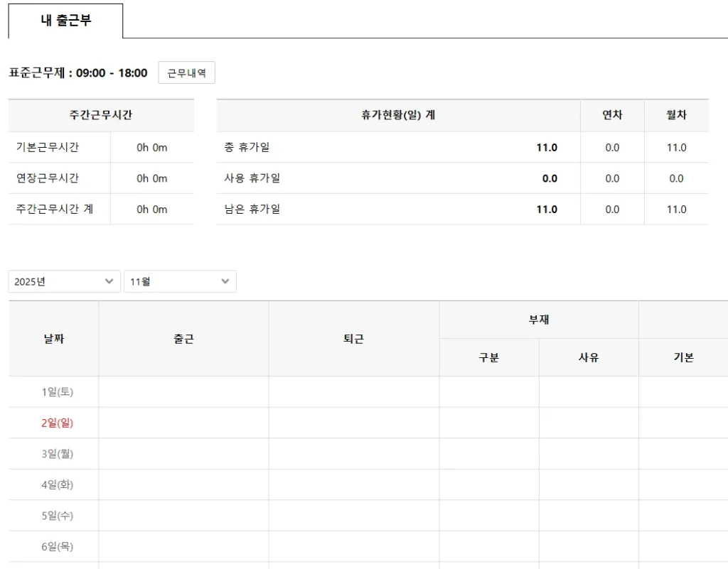Viewport: 728px width, 569px height.
Task: Click the 구분 sub-column header
Action: pyautogui.click(x=488, y=357)
